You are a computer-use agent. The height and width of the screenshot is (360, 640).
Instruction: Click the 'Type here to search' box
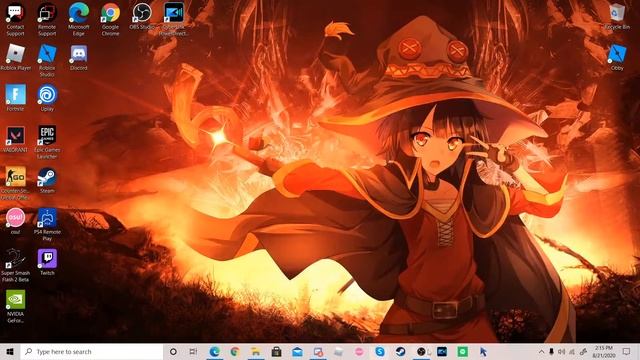coord(91,351)
